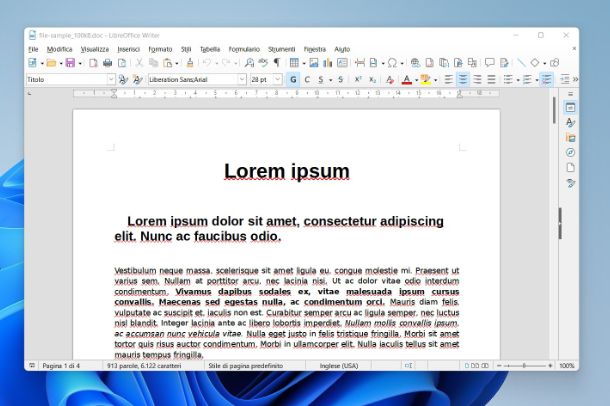The height and width of the screenshot is (406, 610).
Task: Run the spelling check (abc icon)
Action: pyautogui.click(x=263, y=63)
